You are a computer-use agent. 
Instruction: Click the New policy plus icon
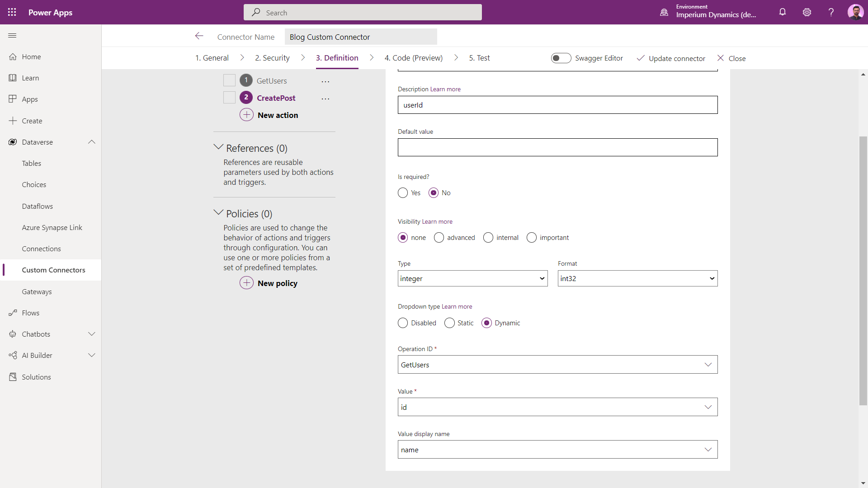[x=246, y=283]
